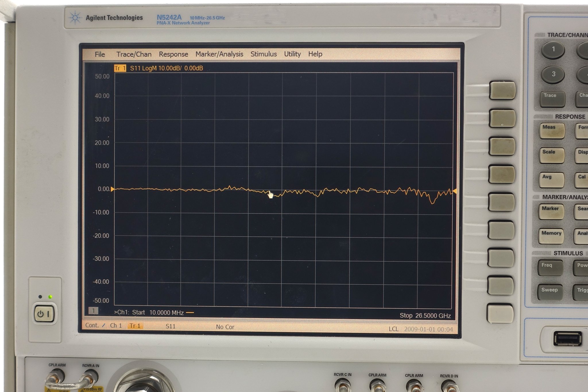Screen dimensions: 588x392
Task: Click the Stop 26.5000 GHz readout
Action: [425, 316]
